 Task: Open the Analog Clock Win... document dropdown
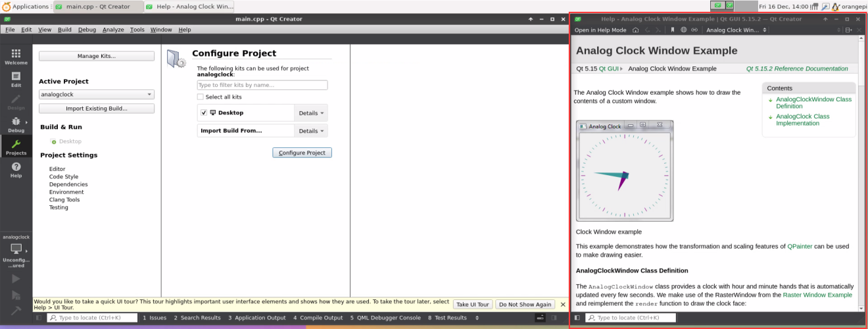pyautogui.click(x=736, y=30)
